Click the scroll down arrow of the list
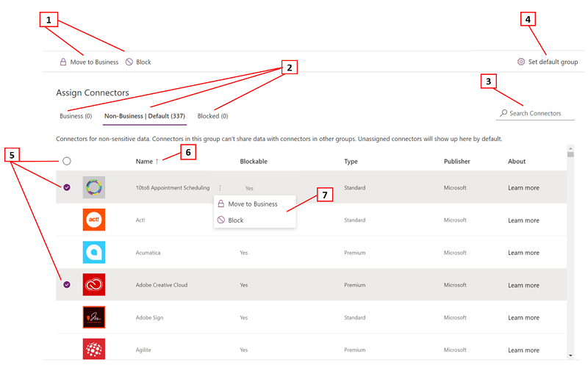The image size is (588, 368). (x=570, y=356)
